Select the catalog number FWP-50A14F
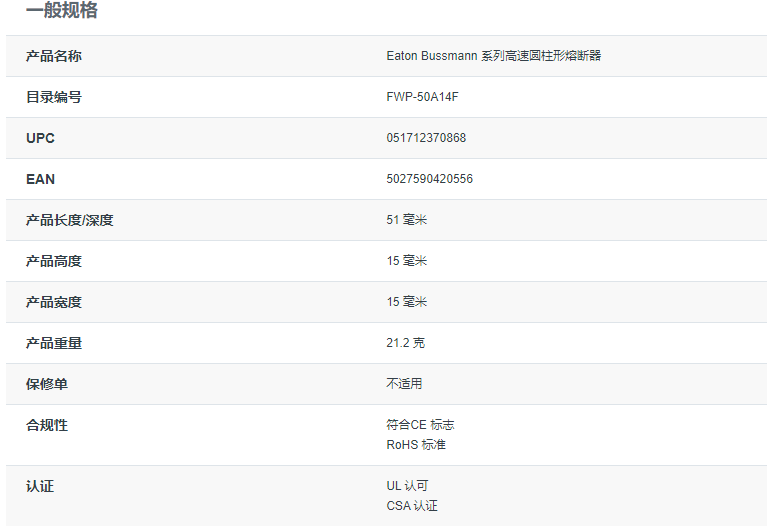This screenshot has width=770, height=526. coord(422,97)
